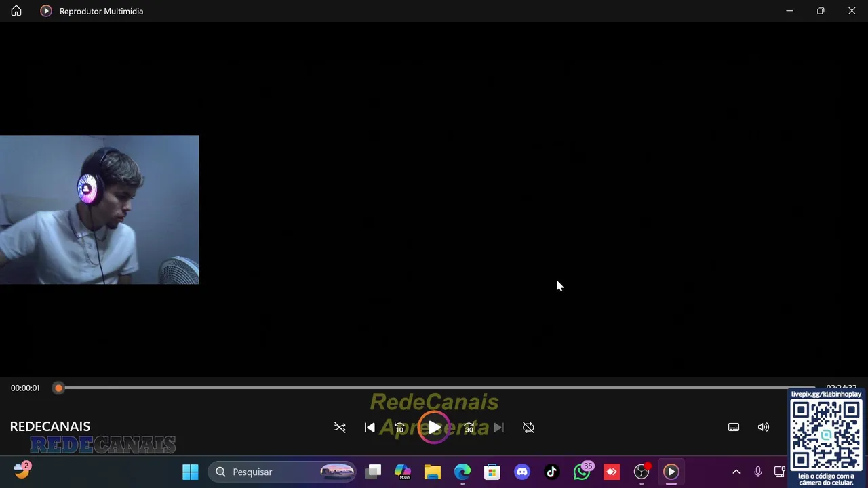The image size is (868, 488).
Task: Click the Media Player taskbar icon
Action: 671,472
